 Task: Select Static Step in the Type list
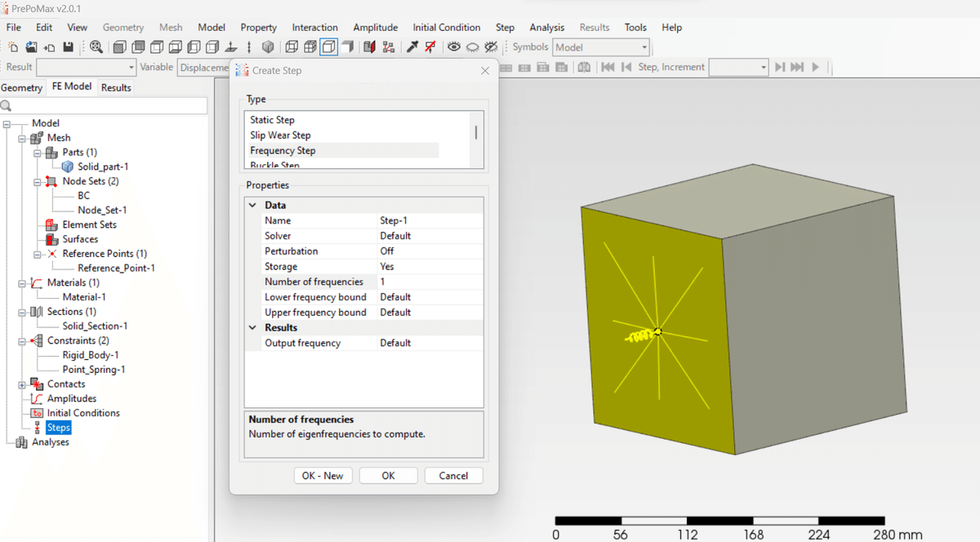[x=273, y=120]
